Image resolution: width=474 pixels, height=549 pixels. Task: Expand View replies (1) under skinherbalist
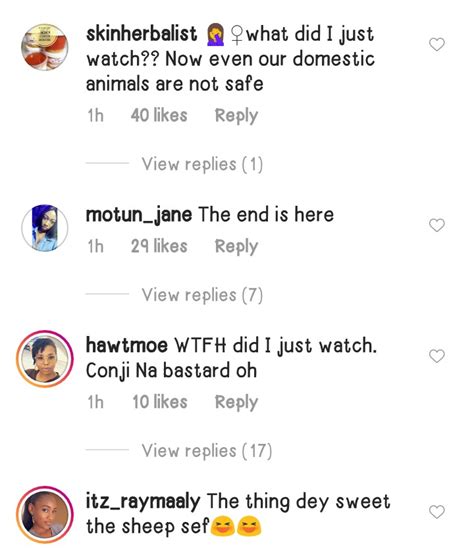tap(202, 164)
